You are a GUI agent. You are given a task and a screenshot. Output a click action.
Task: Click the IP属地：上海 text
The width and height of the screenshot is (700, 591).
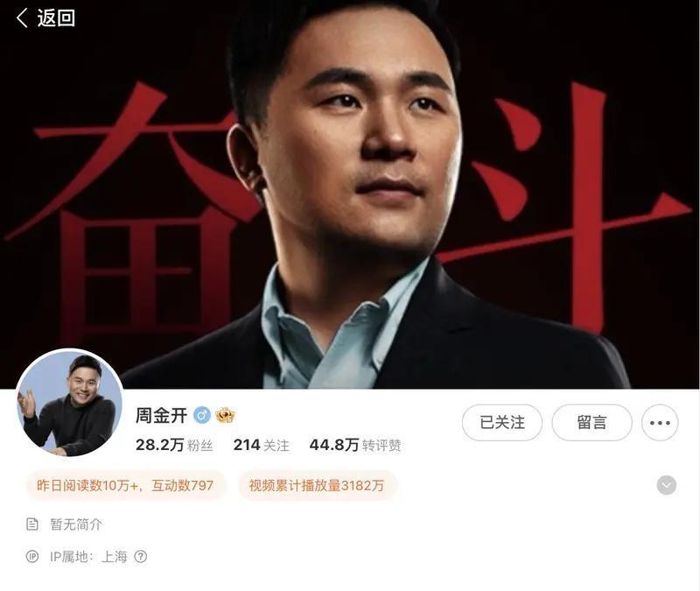point(88,557)
